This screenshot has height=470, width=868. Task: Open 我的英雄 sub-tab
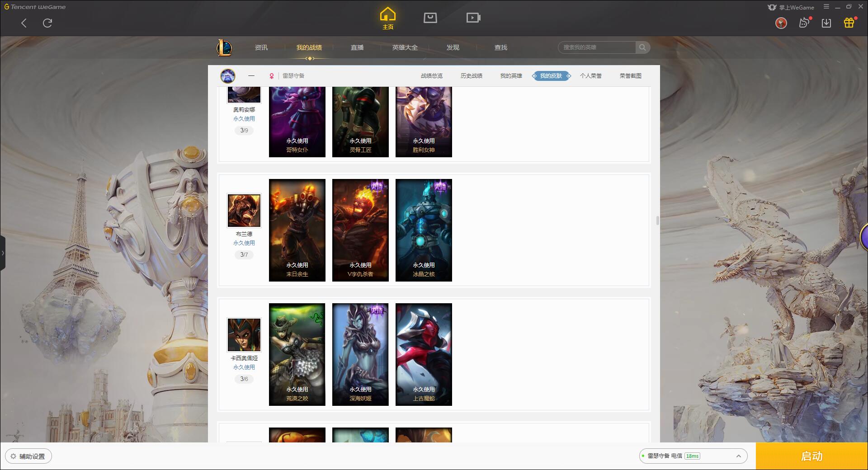tap(511, 76)
